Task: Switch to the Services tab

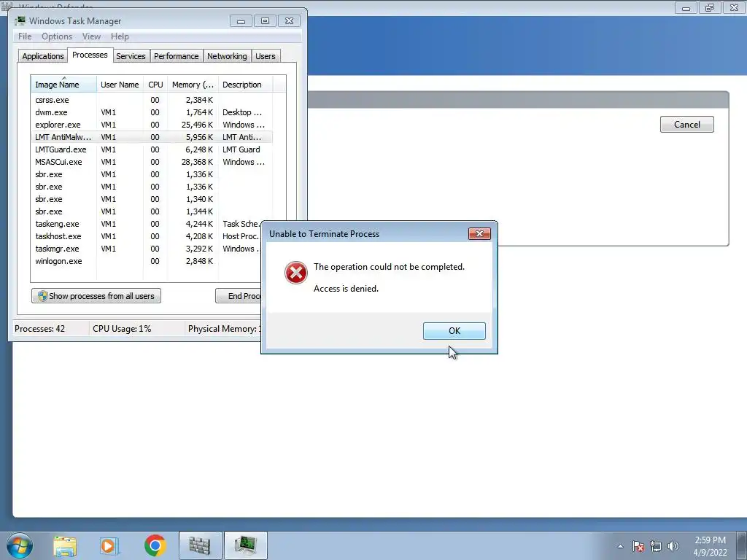Action: pyautogui.click(x=131, y=56)
